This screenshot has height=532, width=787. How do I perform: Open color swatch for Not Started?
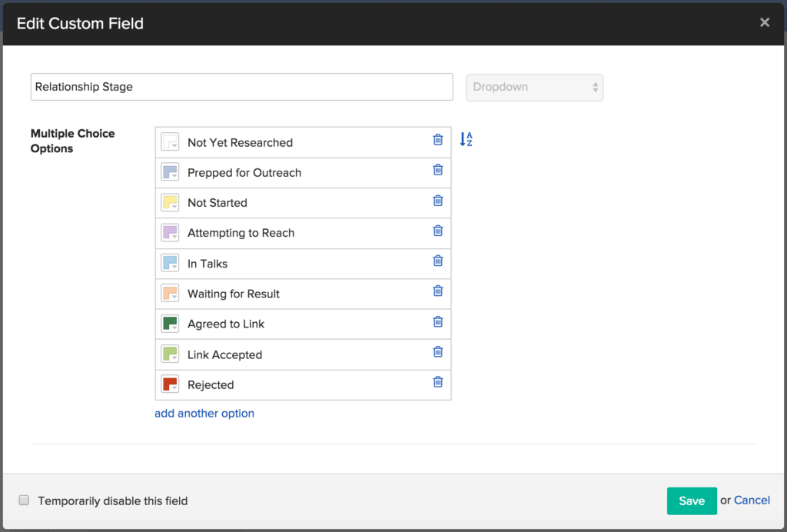[x=170, y=203]
